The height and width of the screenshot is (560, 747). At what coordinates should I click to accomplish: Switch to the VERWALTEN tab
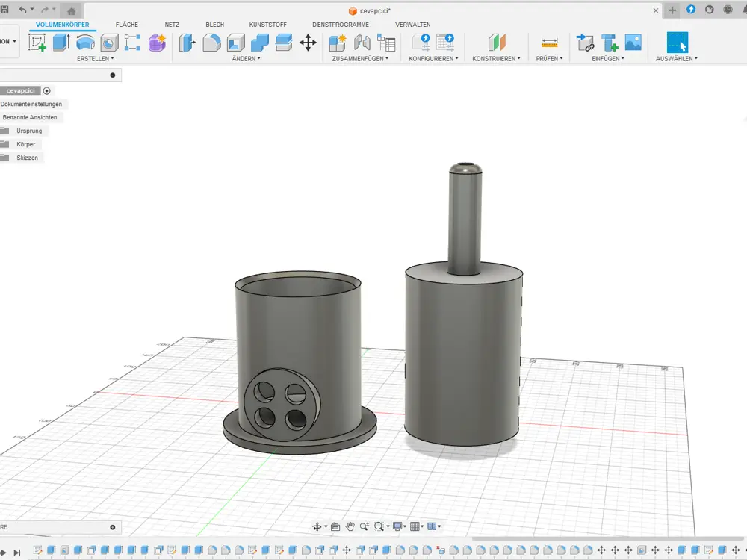click(412, 25)
